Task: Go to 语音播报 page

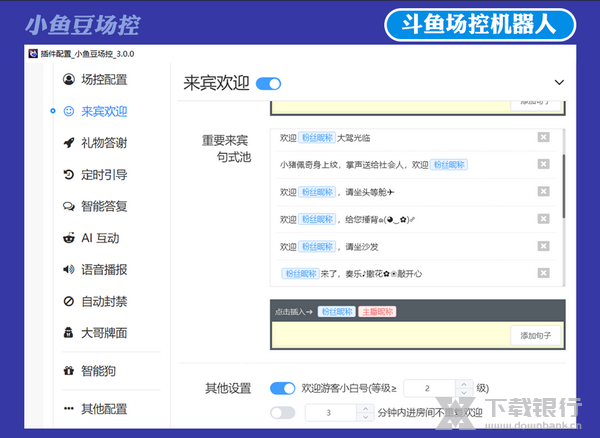Action: coord(104,270)
